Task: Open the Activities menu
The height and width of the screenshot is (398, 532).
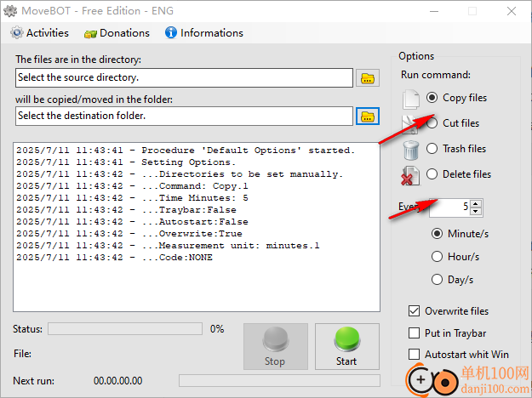Action: [39, 33]
